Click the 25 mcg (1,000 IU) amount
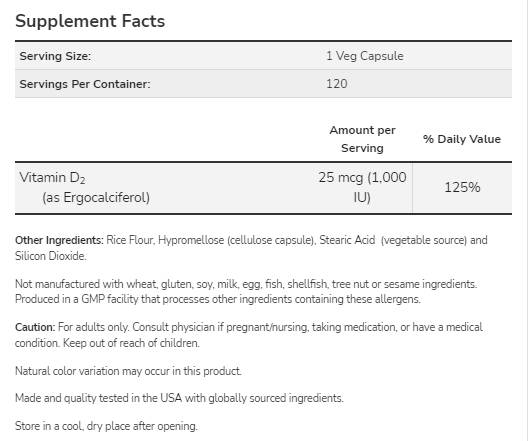 (x=362, y=187)
